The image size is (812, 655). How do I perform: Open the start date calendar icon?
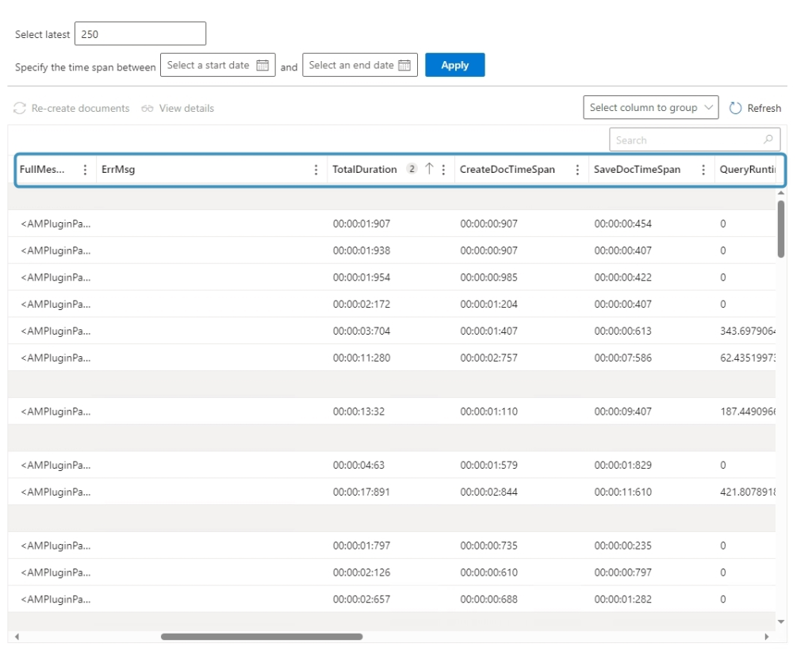[x=262, y=65]
